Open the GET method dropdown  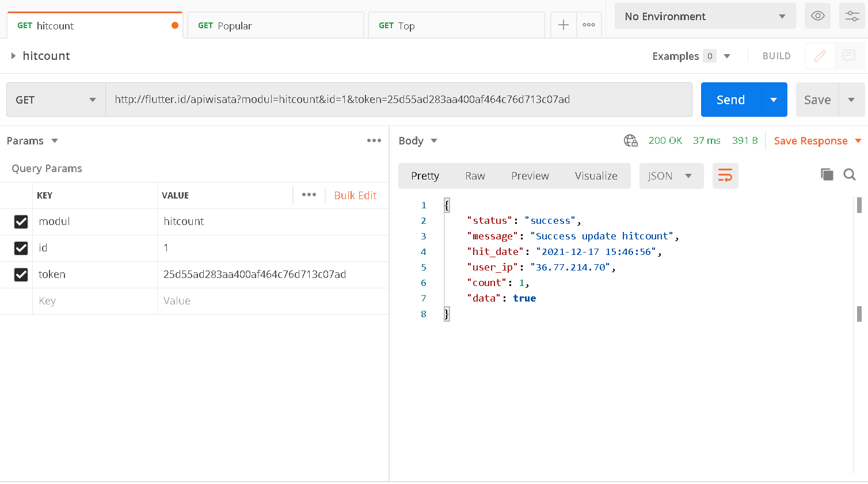coord(56,100)
